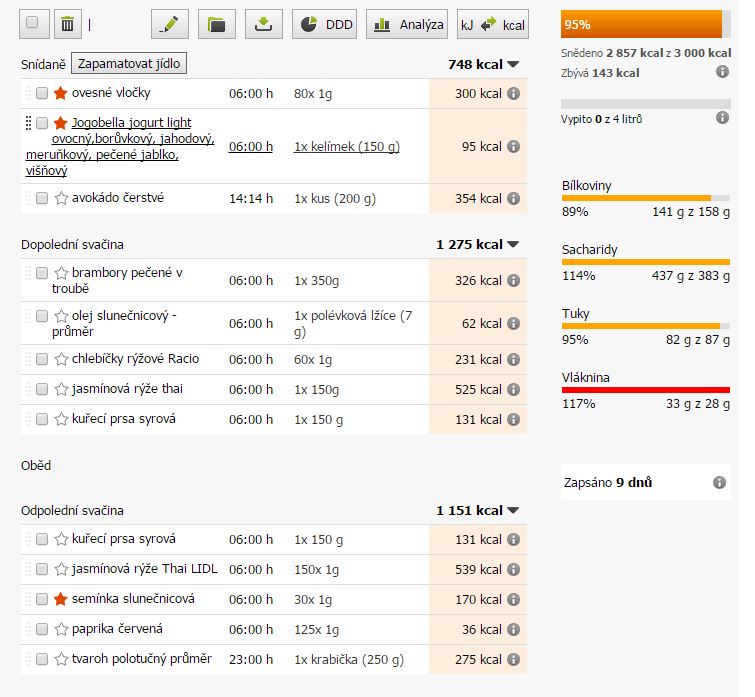Image resolution: width=755 pixels, height=697 pixels.
Task: Show info for brambory 326 kcal
Action: tap(514, 280)
